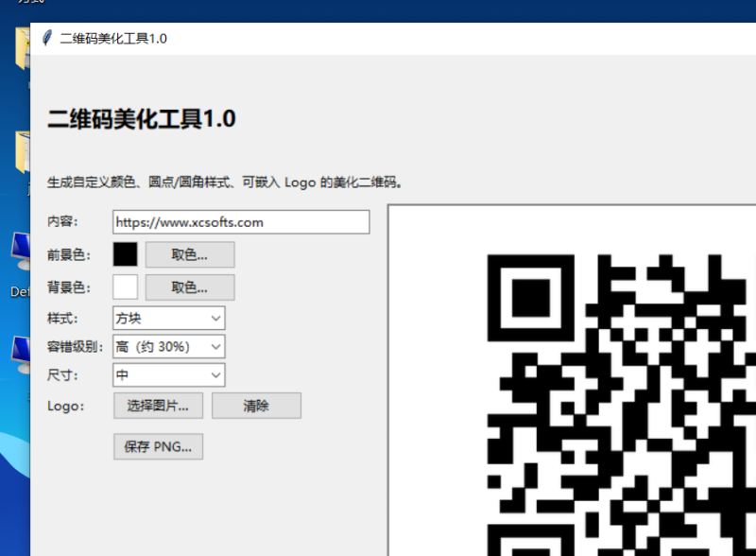The height and width of the screenshot is (556, 756).
Task: Open the 样式 dropdown showing 方块
Action: [x=169, y=318]
